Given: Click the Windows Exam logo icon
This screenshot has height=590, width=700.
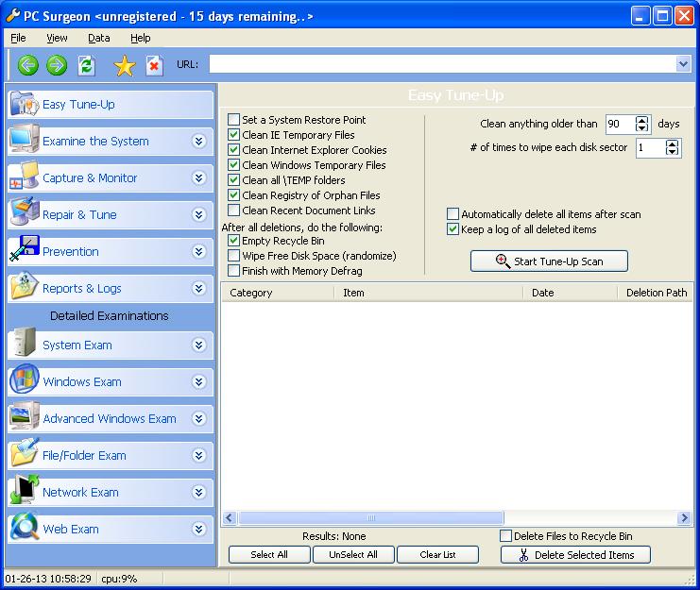Looking at the screenshot, I should [x=25, y=379].
